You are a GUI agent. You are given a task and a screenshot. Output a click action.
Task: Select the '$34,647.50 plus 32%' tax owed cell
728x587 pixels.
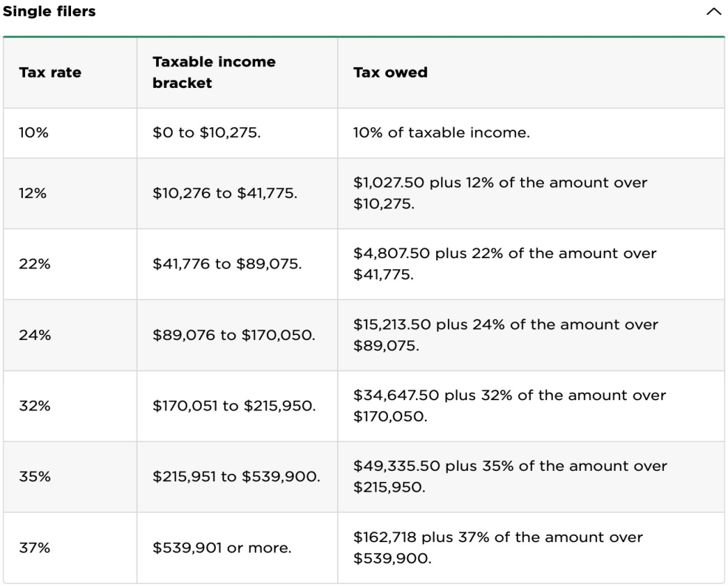coord(510,406)
